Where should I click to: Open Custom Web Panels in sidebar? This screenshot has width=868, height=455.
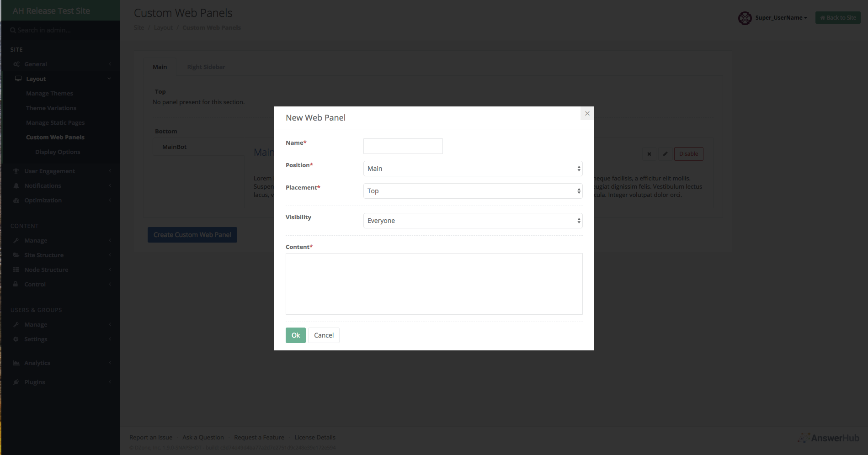click(x=55, y=138)
